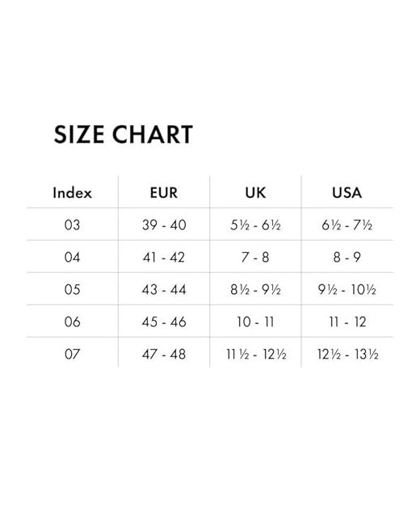Select the UK column header
Viewport: 420px width, 525px height.
255,192
